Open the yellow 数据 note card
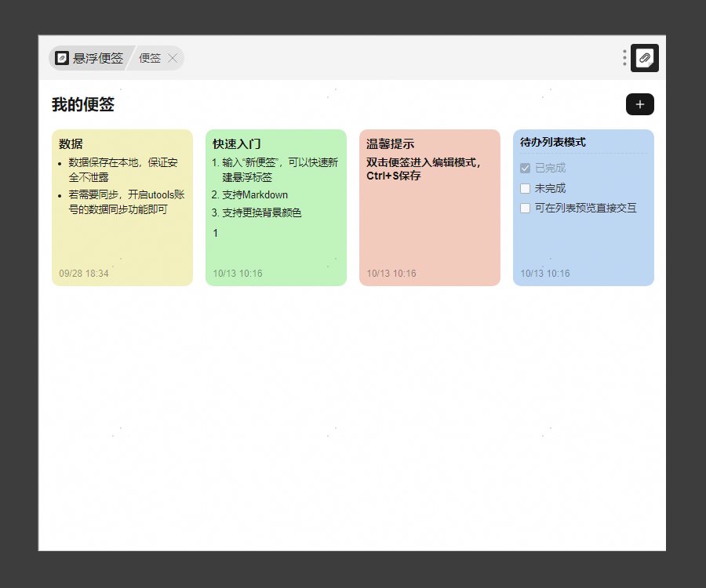The height and width of the screenshot is (588, 706). [x=122, y=235]
